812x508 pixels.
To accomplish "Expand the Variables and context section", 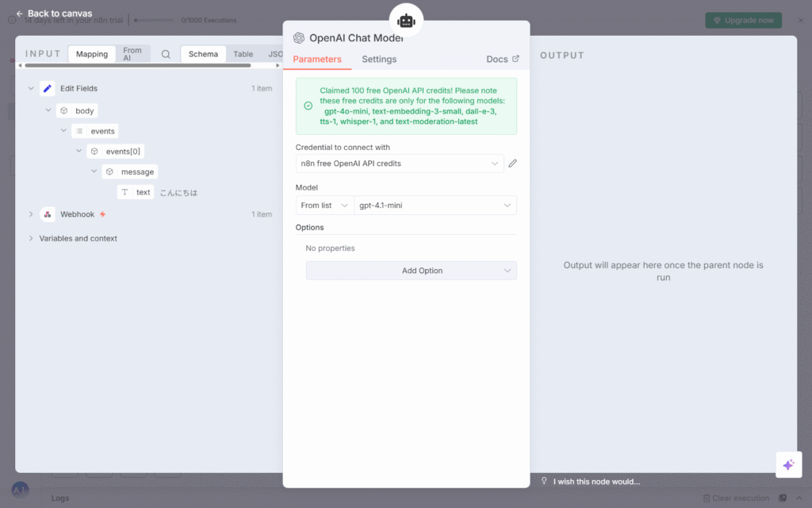I will [x=31, y=238].
